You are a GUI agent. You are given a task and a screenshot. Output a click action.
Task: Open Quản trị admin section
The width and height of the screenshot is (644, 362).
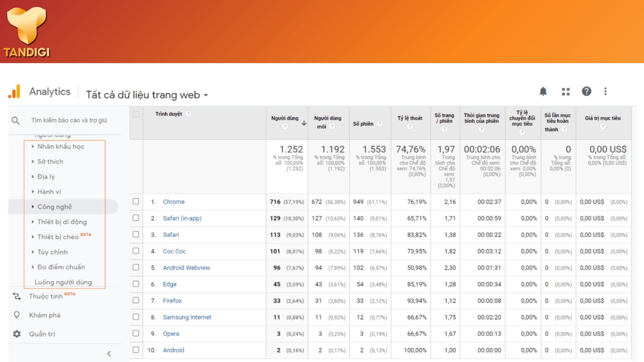42,334
